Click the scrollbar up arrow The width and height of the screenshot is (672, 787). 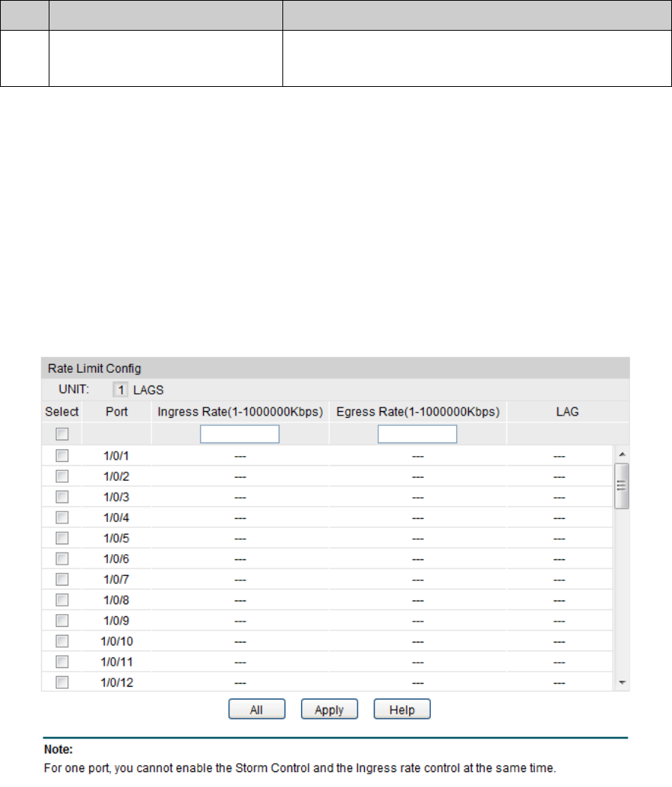coord(622,454)
